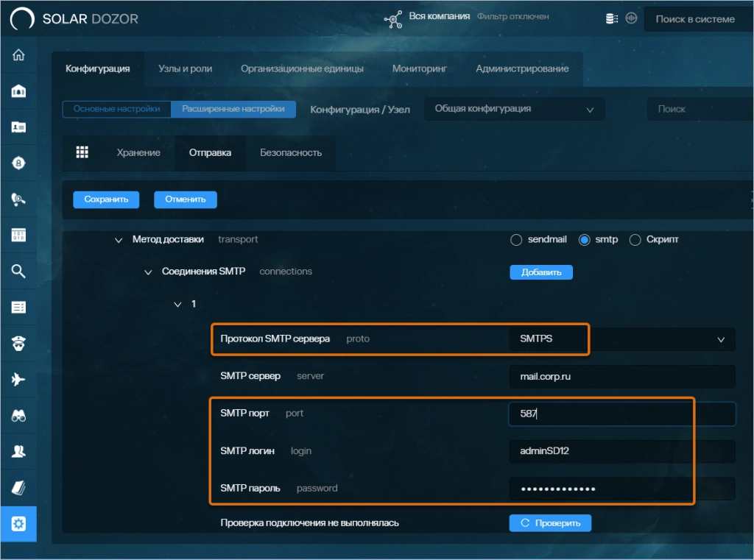Screen dimensions: 754x560
Task: Click the binoculars icon in sidebar
Action: point(18,416)
